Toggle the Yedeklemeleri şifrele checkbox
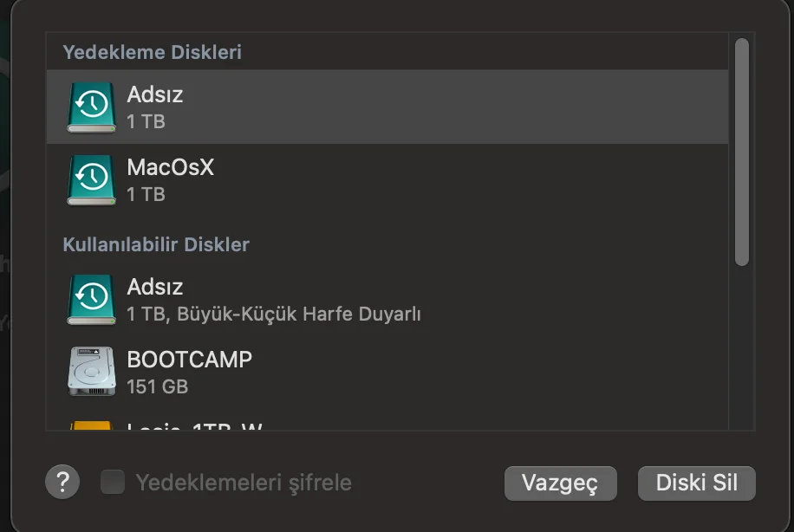 tap(113, 482)
